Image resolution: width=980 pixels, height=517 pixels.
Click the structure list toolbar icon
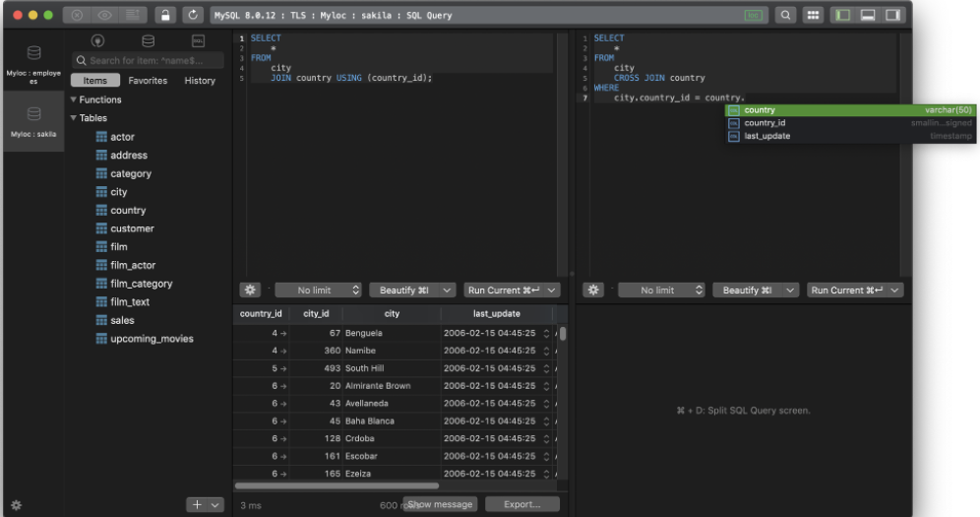[x=133, y=15]
